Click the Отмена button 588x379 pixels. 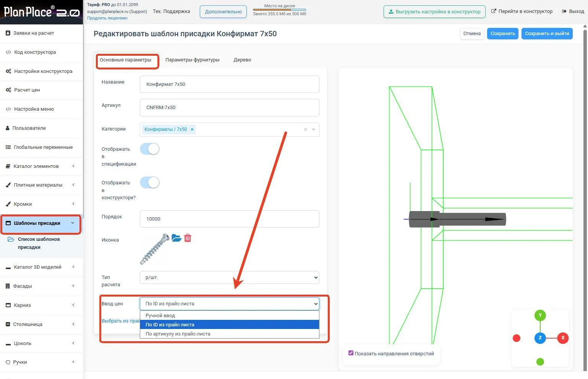coord(472,34)
